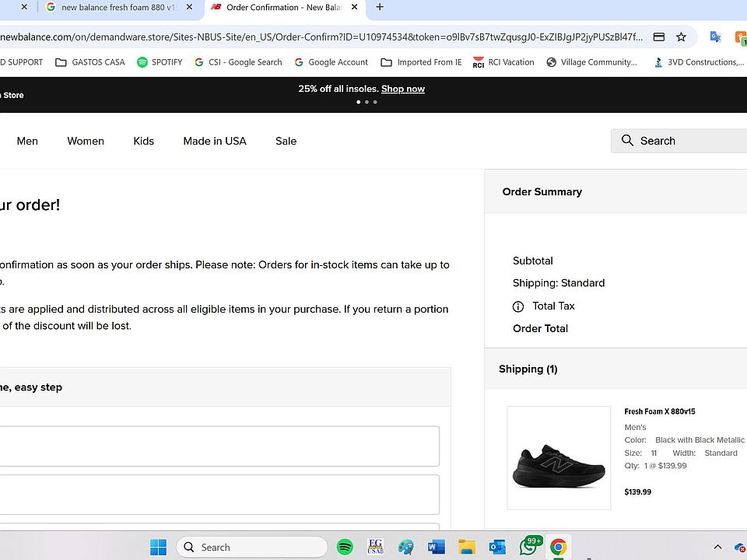Open the Men navigation menu
Image resolution: width=747 pixels, height=560 pixels.
pos(27,141)
